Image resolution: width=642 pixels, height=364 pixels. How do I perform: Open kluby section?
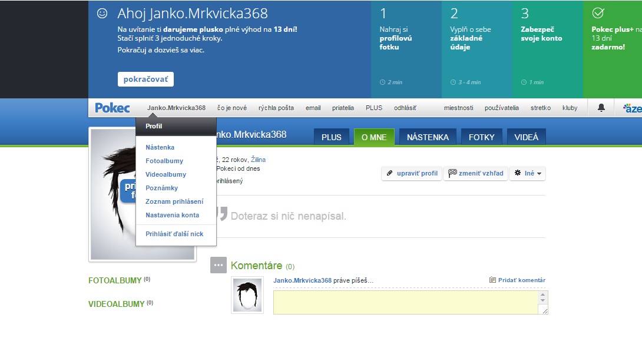click(570, 108)
